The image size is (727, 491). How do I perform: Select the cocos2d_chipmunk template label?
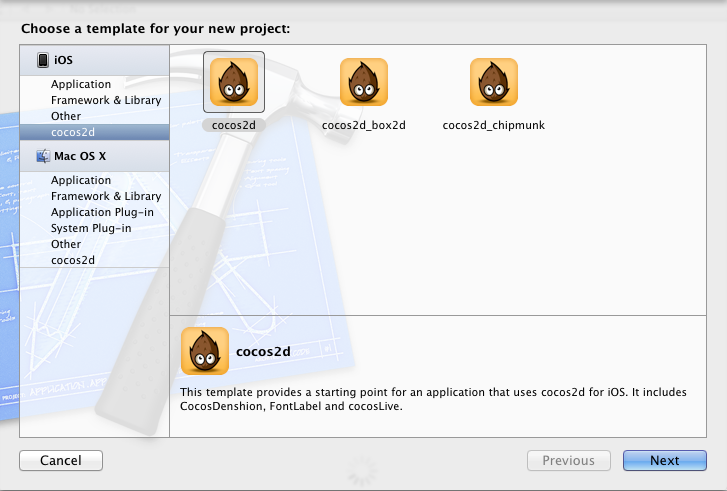coord(493,125)
